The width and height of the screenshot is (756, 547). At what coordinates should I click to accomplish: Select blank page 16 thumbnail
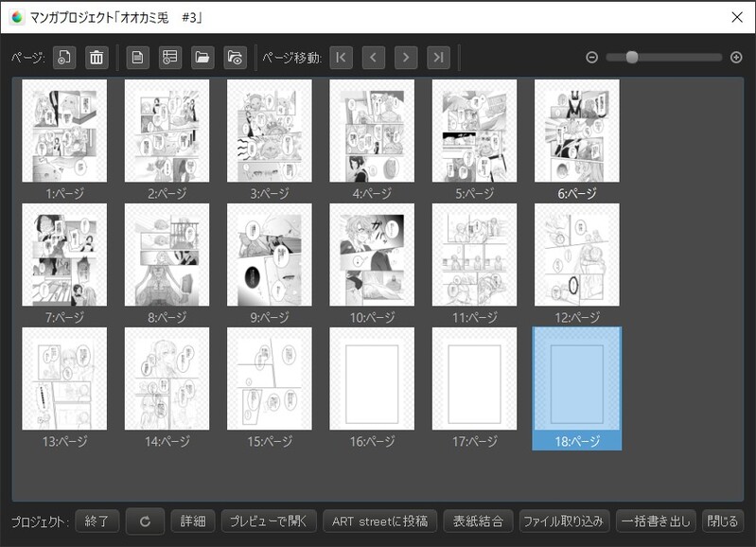coord(372,379)
